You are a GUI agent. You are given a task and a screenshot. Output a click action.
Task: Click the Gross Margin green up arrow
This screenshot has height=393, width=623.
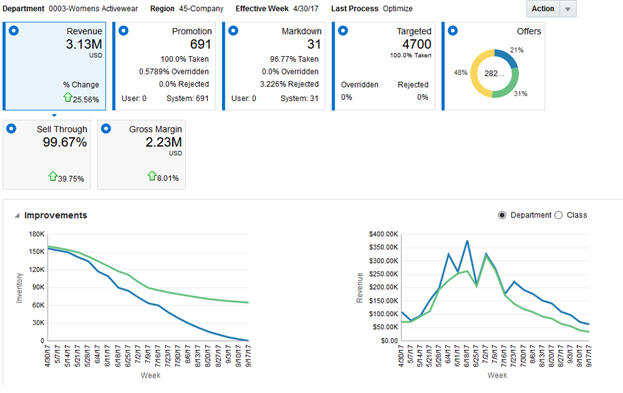point(152,176)
